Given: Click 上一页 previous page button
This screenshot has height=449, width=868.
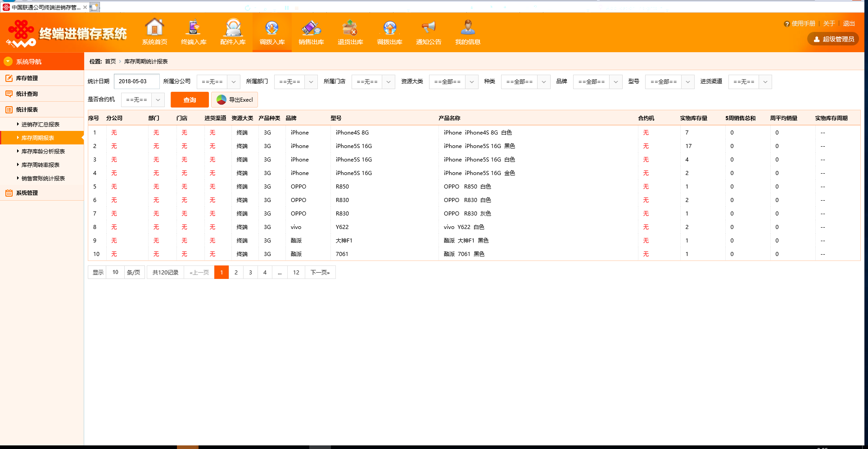Looking at the screenshot, I should (x=199, y=272).
